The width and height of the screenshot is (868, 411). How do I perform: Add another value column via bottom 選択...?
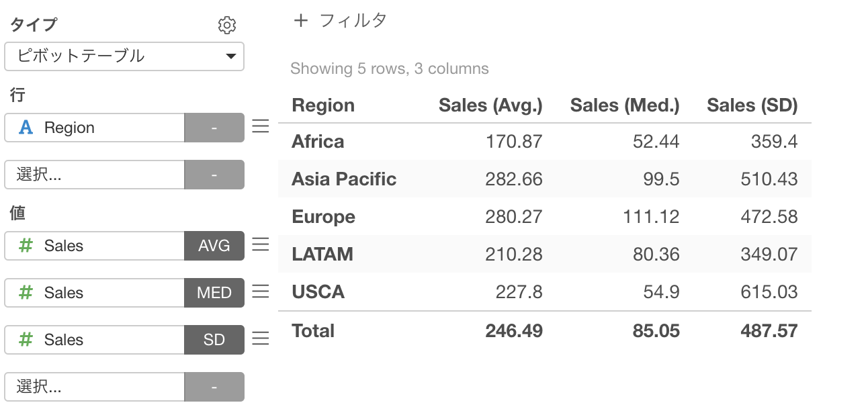(x=95, y=387)
